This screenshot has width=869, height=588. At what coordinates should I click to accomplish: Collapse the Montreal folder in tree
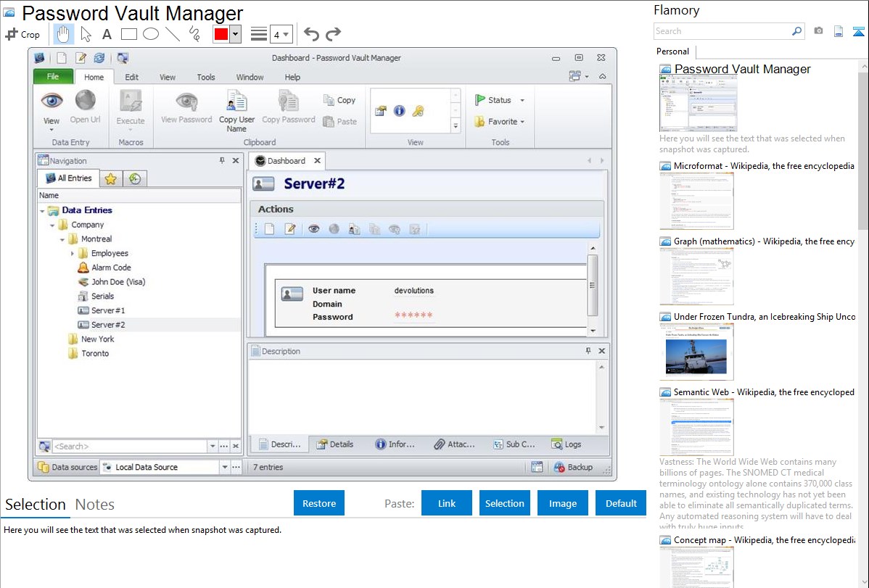tap(62, 239)
